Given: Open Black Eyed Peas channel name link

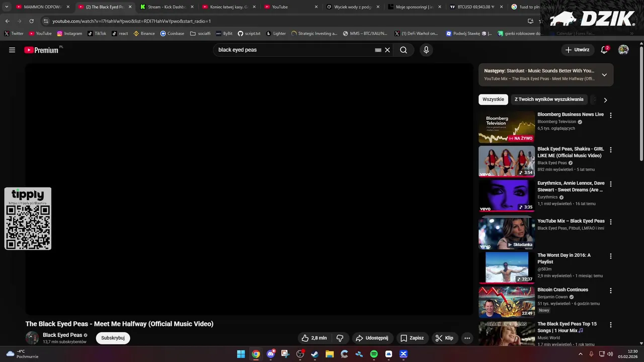Looking at the screenshot, I should [x=62, y=335].
